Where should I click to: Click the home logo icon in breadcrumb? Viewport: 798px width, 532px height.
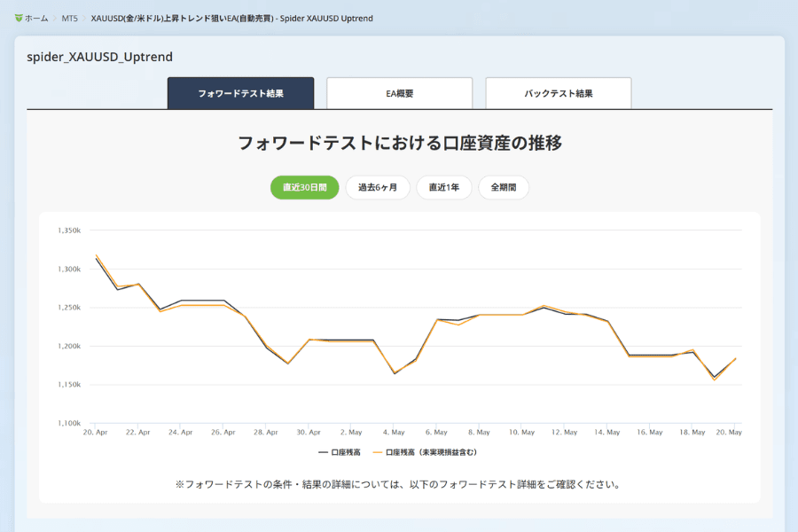tap(19, 19)
